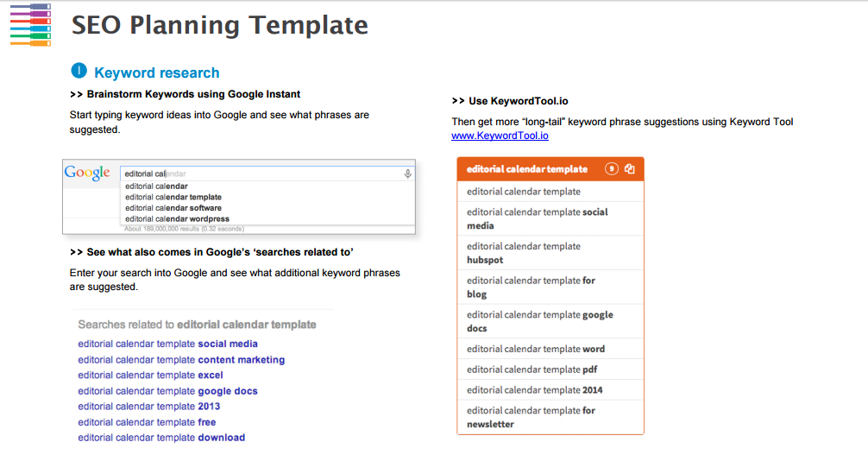This screenshot has height=461, width=868.
Task: Click the blue numbered circle beside Keyword research
Action: click(79, 71)
